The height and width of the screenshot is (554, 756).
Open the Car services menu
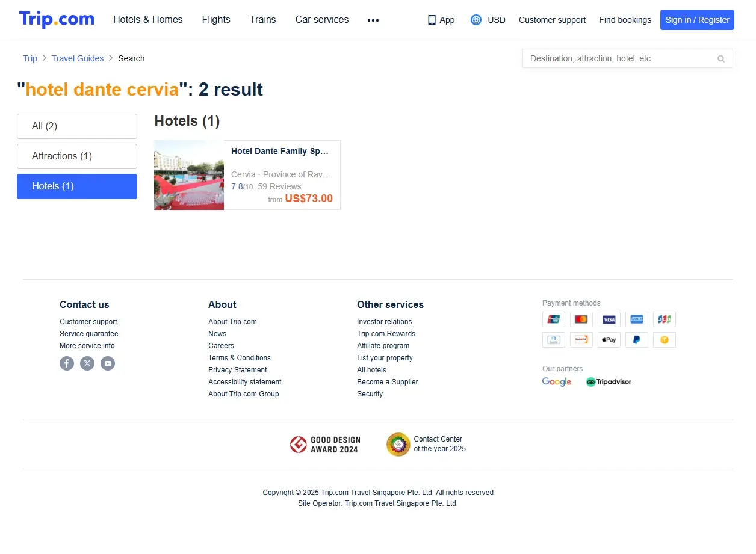[322, 20]
